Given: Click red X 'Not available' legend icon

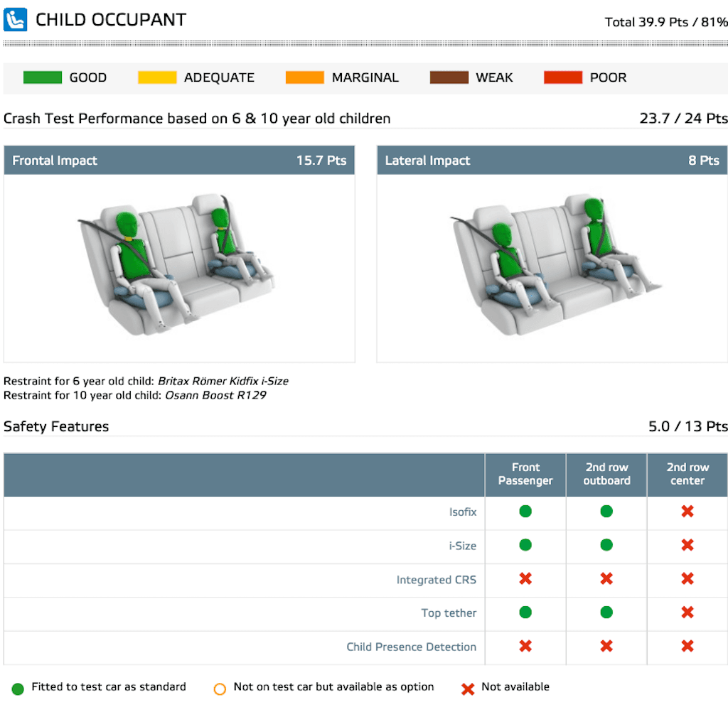Looking at the screenshot, I should pos(467,688).
